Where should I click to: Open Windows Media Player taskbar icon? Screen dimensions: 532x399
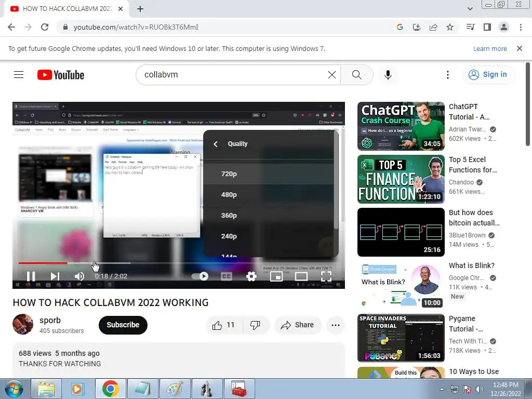(78, 389)
